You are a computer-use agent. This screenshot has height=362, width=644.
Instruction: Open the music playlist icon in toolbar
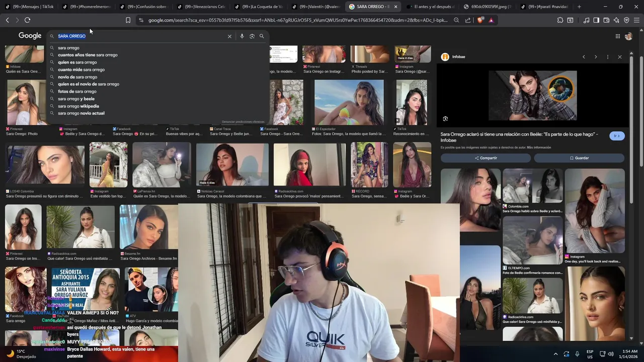pos(586,20)
